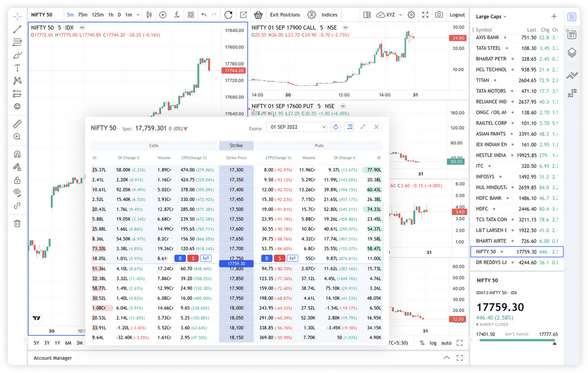Open the candlestick chart style menu
Image resolution: width=588 pixels, height=373 pixels.
pos(149,15)
